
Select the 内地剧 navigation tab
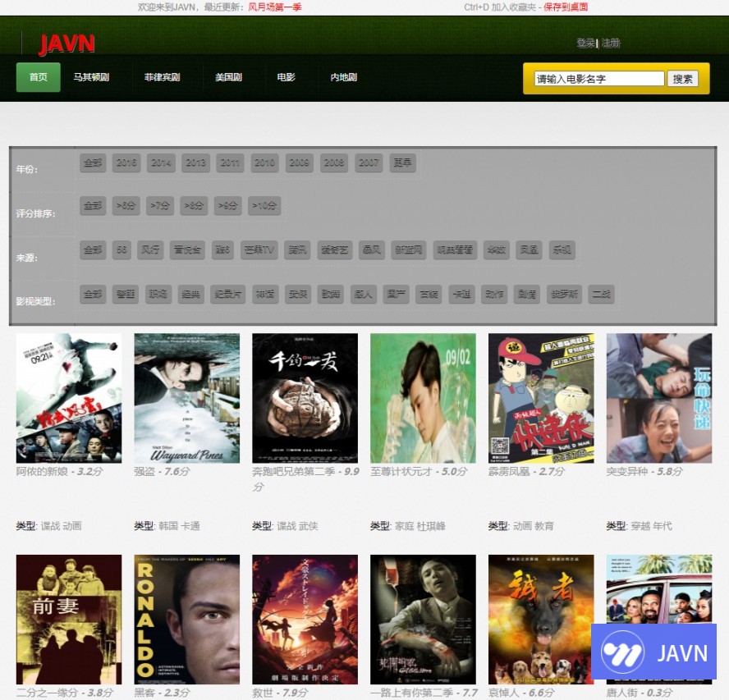coord(344,77)
